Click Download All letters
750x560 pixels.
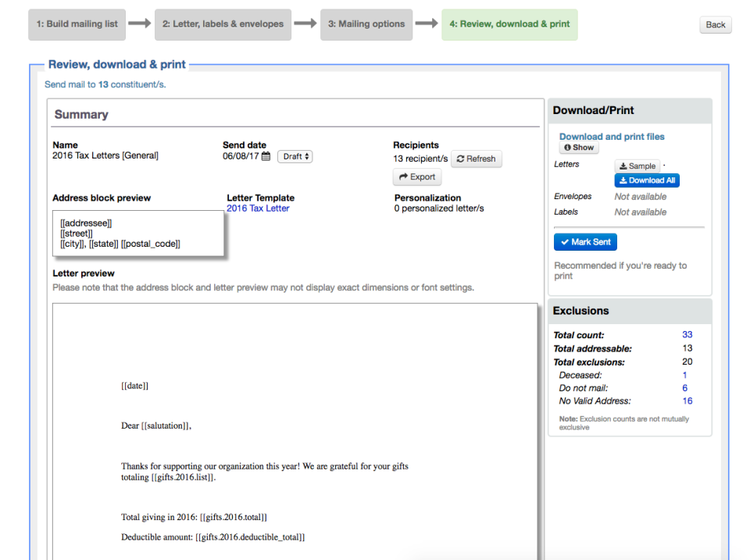(x=647, y=180)
